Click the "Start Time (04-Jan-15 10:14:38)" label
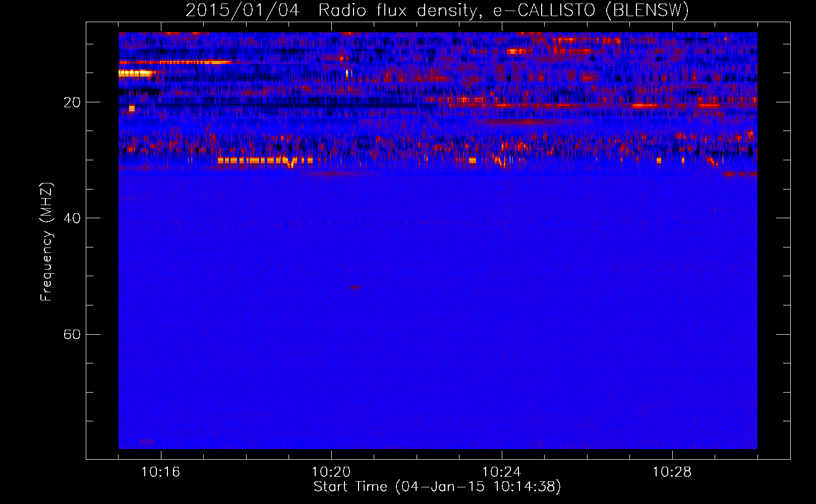 (437, 487)
